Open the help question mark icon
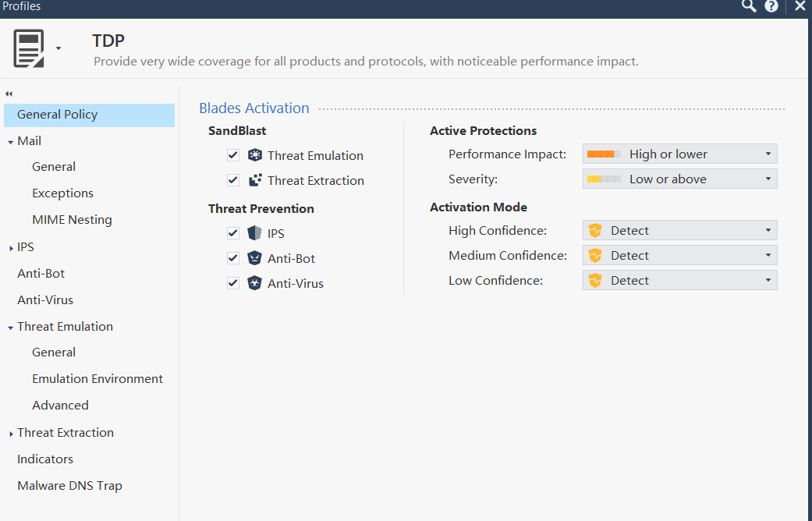The height and width of the screenshot is (521, 812). [x=771, y=6]
